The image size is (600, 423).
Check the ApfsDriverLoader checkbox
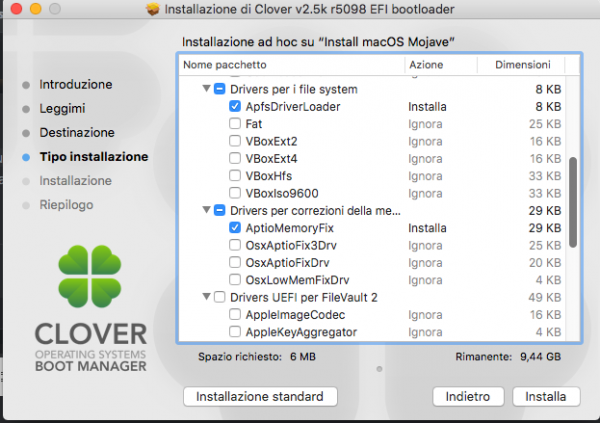tap(235, 106)
